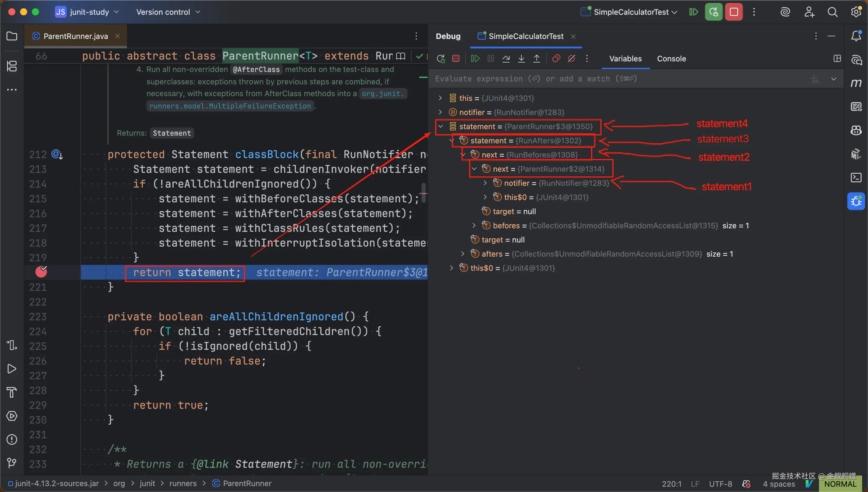
Task: Stop the debug session in Debug toolbar
Action: click(456, 59)
